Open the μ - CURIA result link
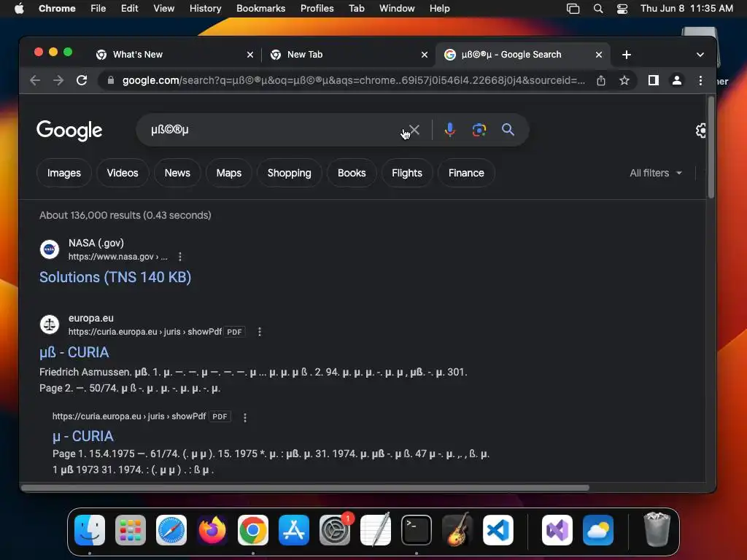The width and height of the screenshot is (747, 560). (83, 436)
